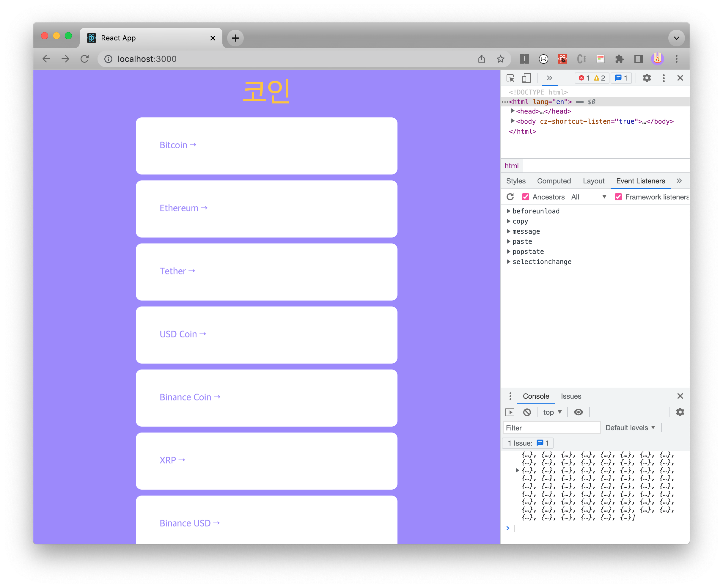This screenshot has height=588, width=723.
Task: Expand the head element node
Action: [x=513, y=111]
